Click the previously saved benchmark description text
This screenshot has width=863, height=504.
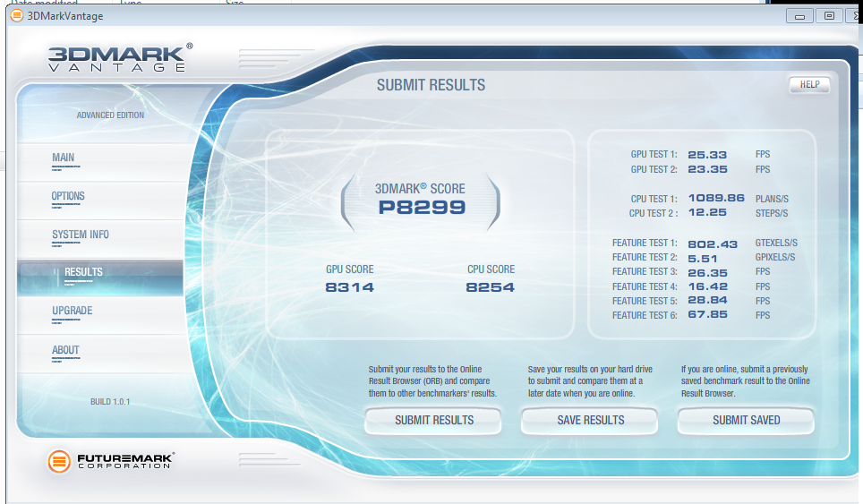(745, 380)
